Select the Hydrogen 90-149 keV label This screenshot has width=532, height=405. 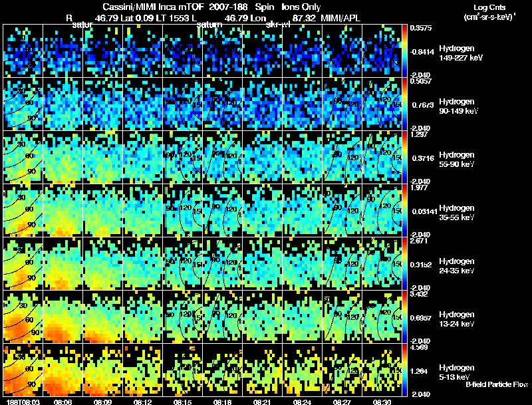[x=458, y=106]
